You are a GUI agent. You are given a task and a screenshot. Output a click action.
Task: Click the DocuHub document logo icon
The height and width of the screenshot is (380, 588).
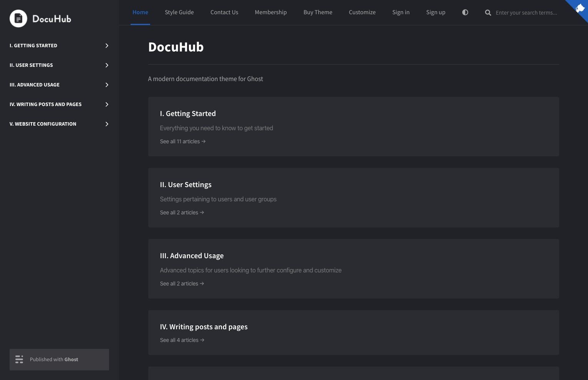click(18, 18)
